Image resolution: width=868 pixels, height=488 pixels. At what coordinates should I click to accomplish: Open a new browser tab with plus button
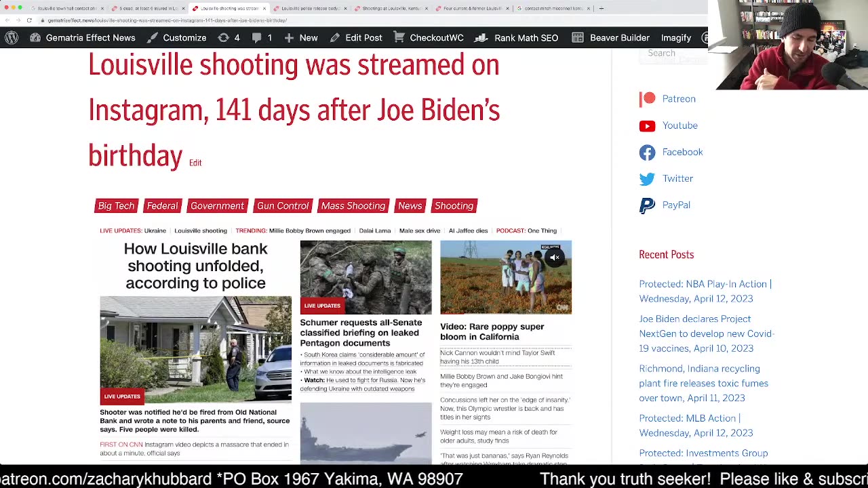[601, 8]
